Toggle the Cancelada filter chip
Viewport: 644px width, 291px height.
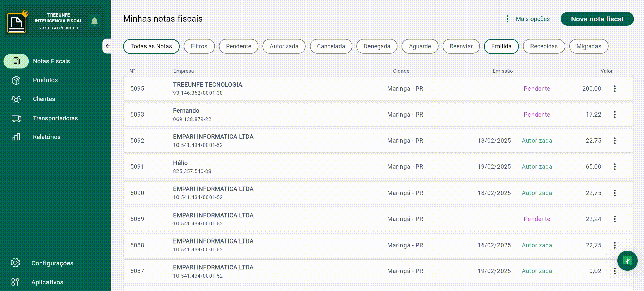point(331,46)
